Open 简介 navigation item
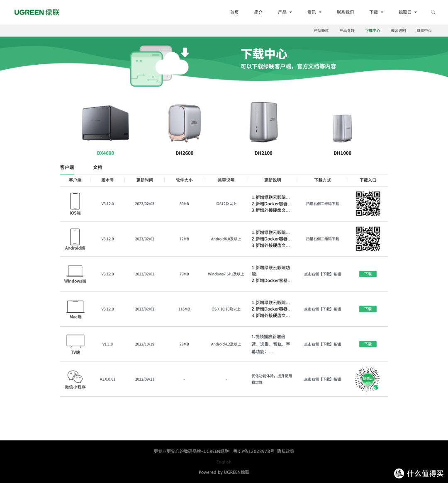This screenshot has height=483, width=448. point(258,12)
